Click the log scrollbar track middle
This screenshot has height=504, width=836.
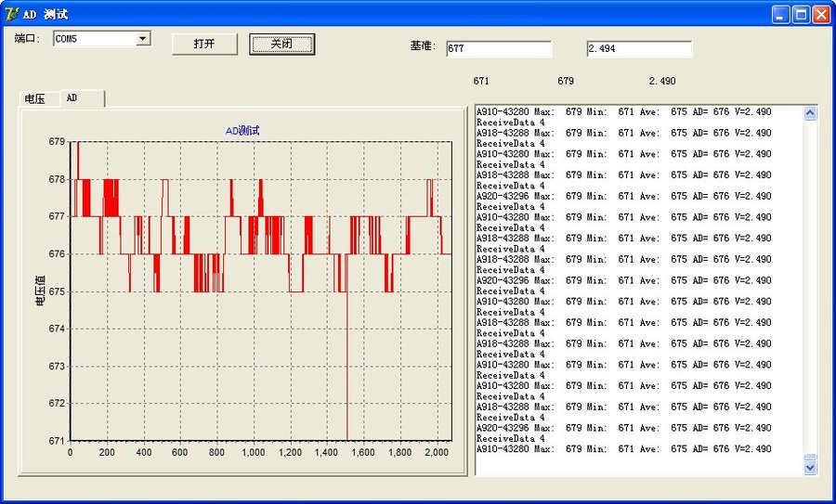tap(810, 288)
